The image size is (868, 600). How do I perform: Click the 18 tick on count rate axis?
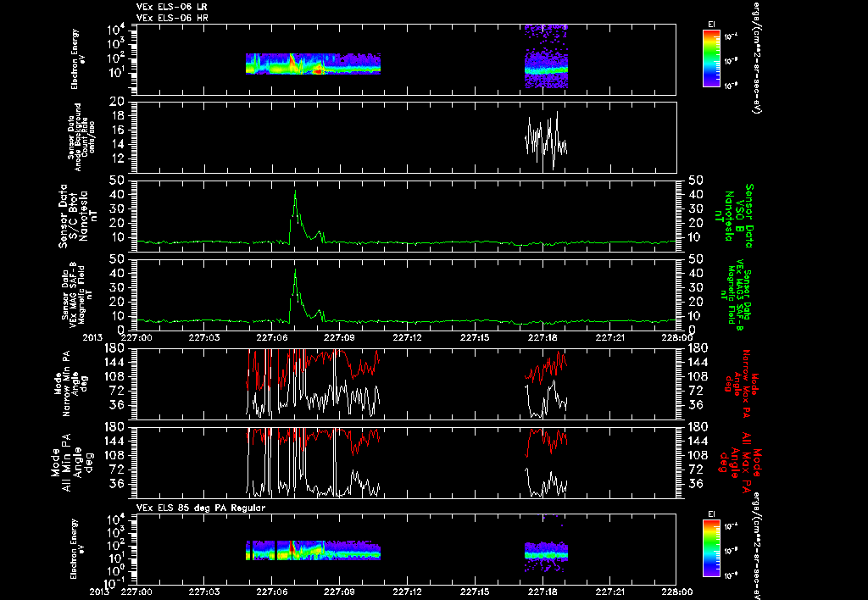coord(116,116)
